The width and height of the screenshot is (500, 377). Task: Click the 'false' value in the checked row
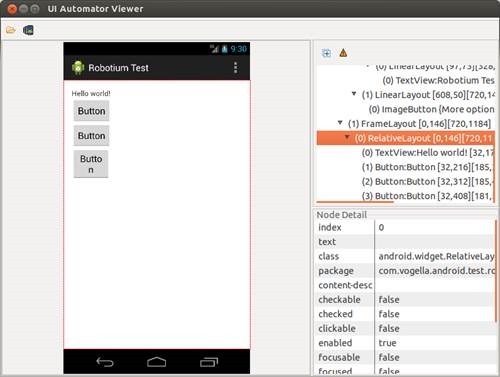(435, 314)
